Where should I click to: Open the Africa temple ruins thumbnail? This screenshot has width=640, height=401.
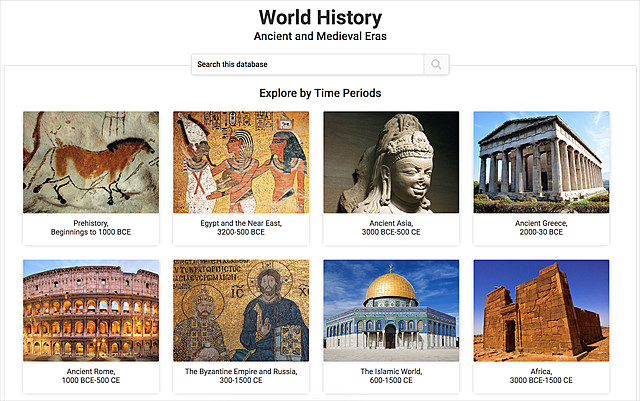pyautogui.click(x=541, y=310)
